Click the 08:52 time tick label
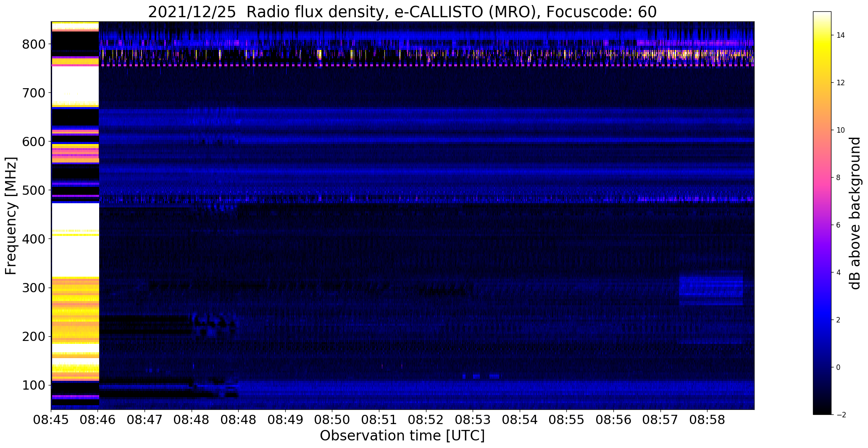Image resolution: width=868 pixels, height=448 pixels. click(x=426, y=420)
